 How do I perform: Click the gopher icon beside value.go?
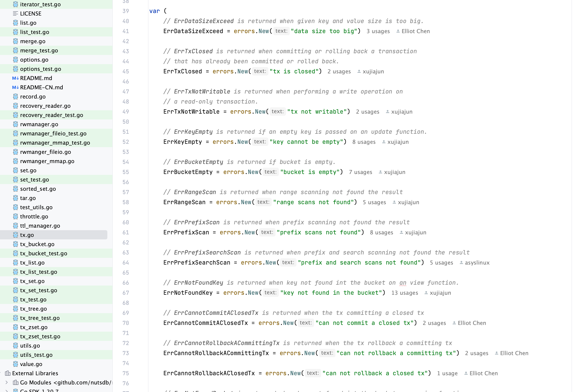pyautogui.click(x=16, y=364)
